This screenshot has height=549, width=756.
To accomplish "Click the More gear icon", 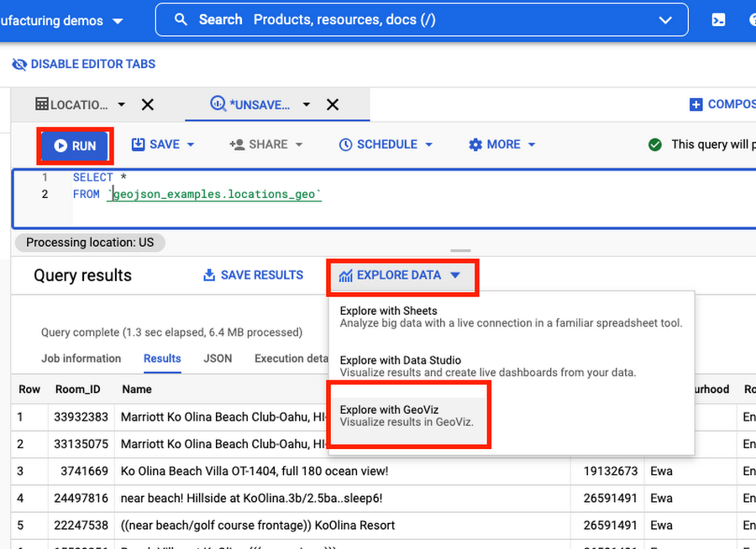I will (x=475, y=144).
